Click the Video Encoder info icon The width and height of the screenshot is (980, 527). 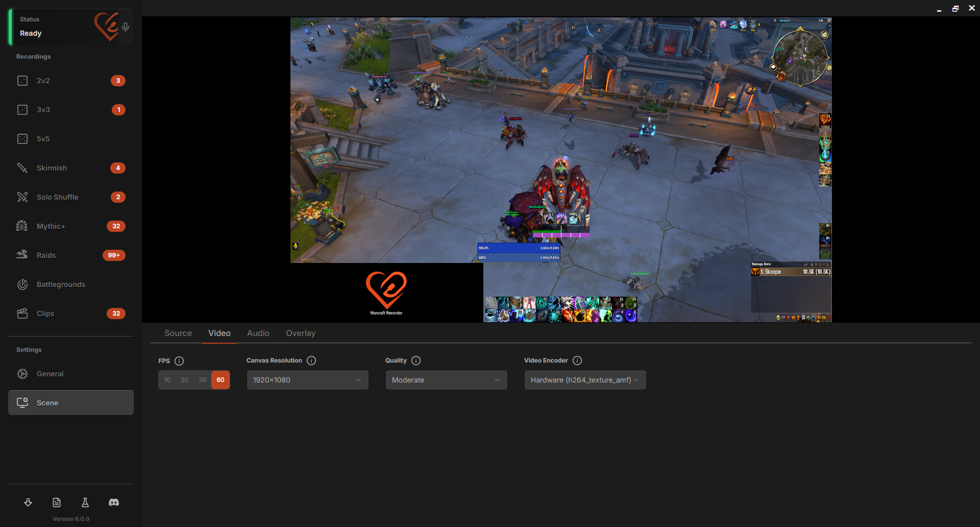pos(577,361)
